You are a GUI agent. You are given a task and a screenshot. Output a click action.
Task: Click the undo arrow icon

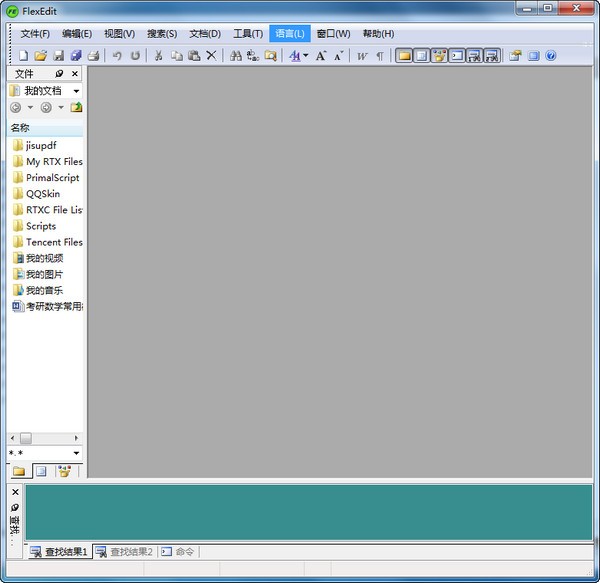[117, 56]
